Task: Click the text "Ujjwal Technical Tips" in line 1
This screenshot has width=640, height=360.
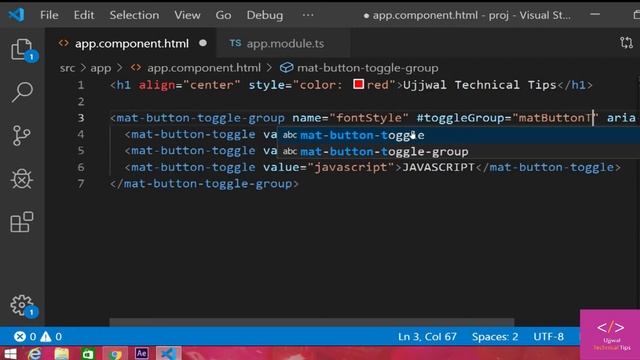Action: 480,85
